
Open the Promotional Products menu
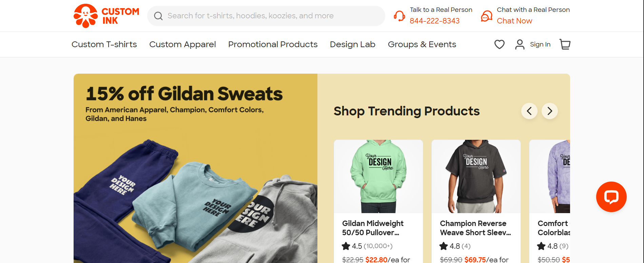(x=273, y=44)
